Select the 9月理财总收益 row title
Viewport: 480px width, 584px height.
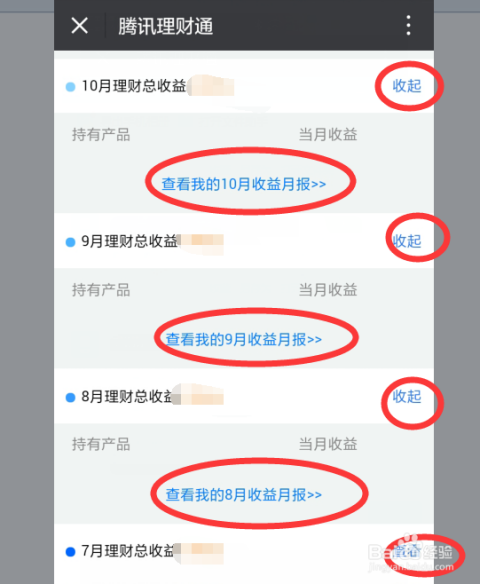129,241
